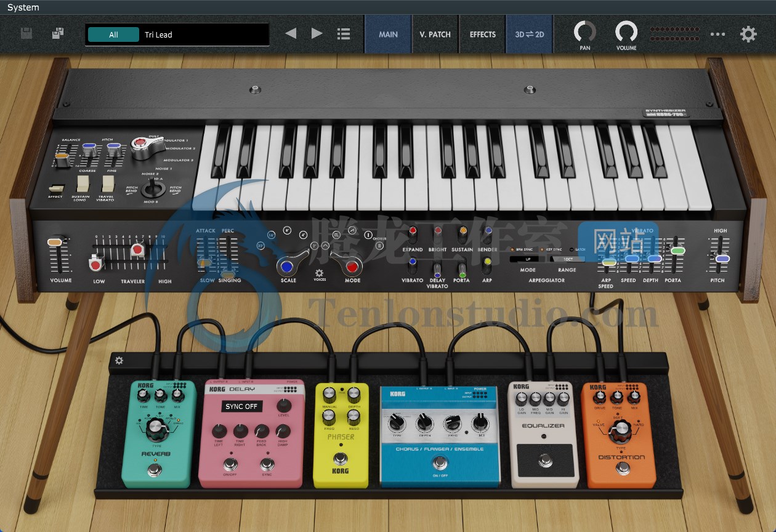Select the 16' scale footage icon
The image size is (776, 532).
click(x=271, y=235)
